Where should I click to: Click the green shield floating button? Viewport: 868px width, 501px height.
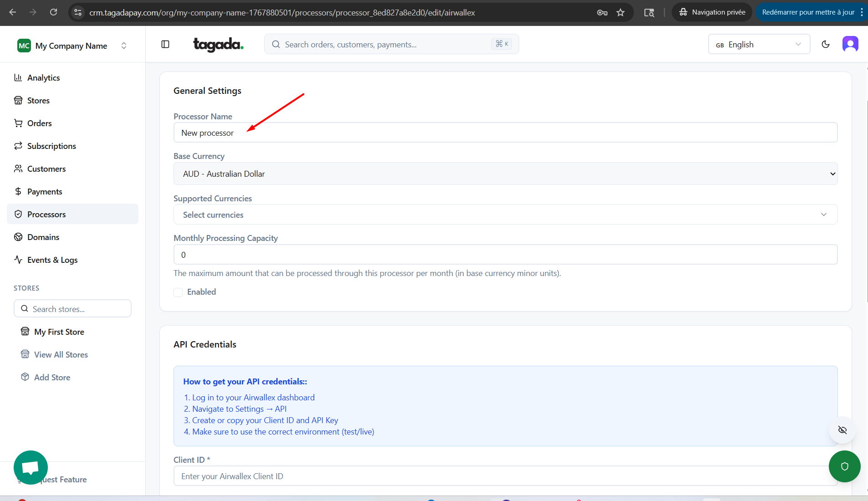(844, 466)
